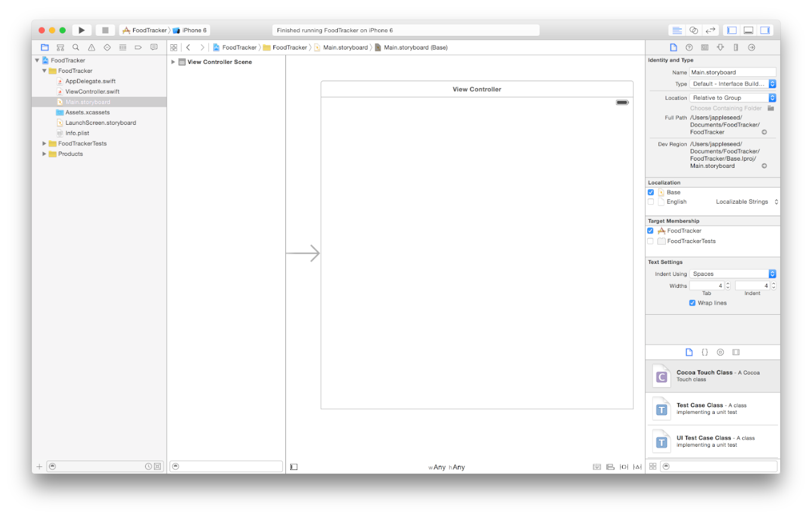
Task: Expand View Controller Scene outline
Action: 173,62
